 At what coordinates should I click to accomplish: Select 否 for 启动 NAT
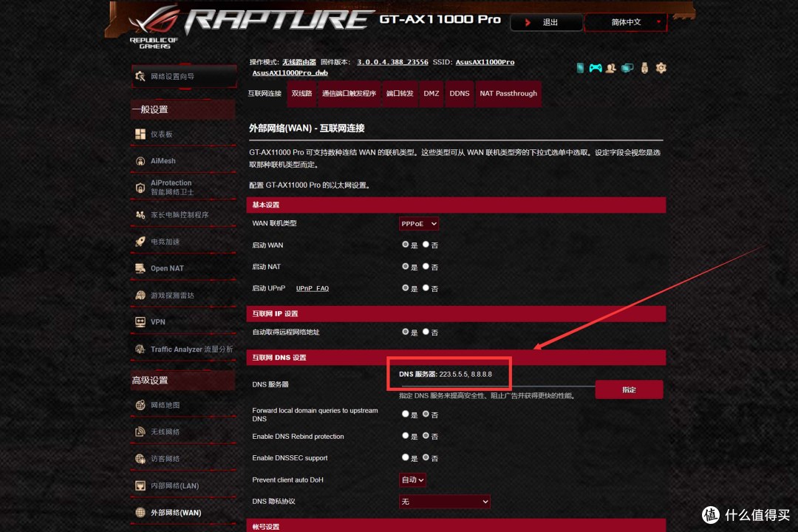pyautogui.click(x=426, y=266)
